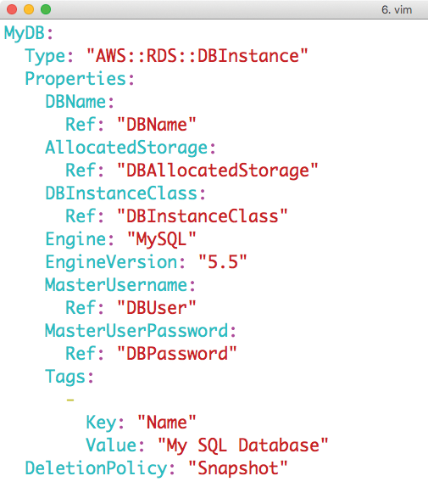Click the "DBAllocatedStorage" reference string
Image resolution: width=428 pixels, height=504 pixels.
217,171
